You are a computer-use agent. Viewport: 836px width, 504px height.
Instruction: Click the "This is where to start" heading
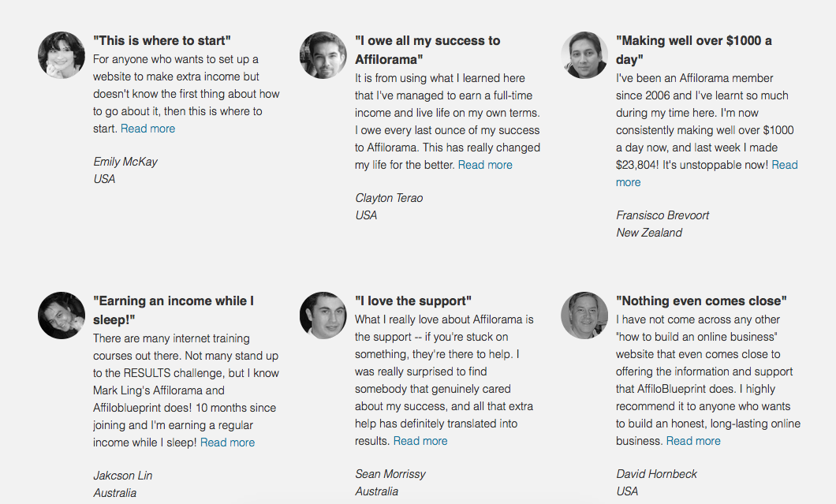[162, 40]
